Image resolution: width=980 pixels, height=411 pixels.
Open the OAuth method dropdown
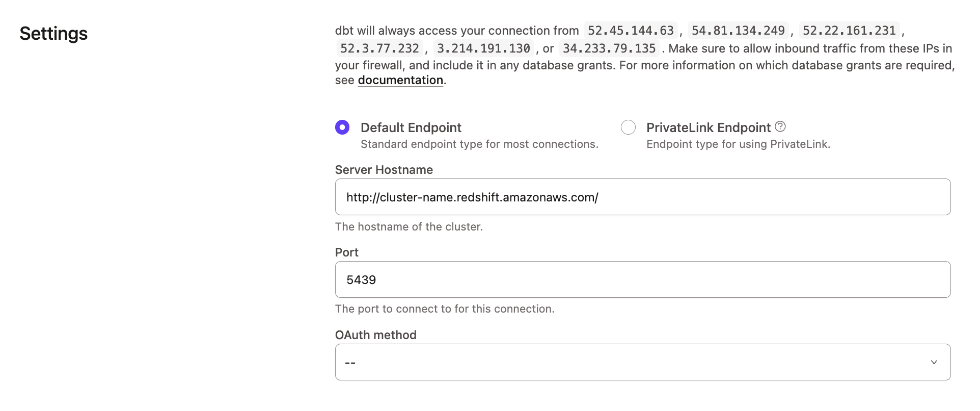[642, 362]
